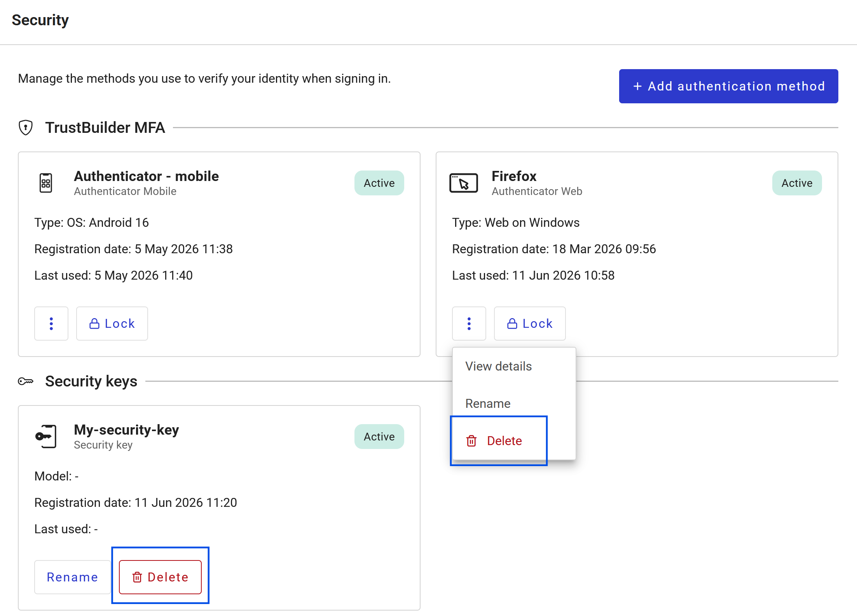857x616 pixels.
Task: Click the 'Last used: -' text on My-security-key
Action: tap(66, 529)
